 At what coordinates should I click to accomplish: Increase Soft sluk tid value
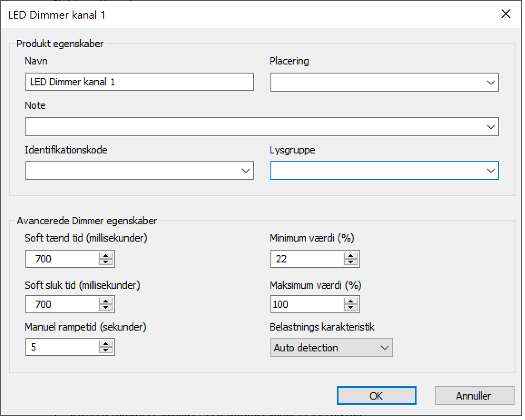click(106, 301)
